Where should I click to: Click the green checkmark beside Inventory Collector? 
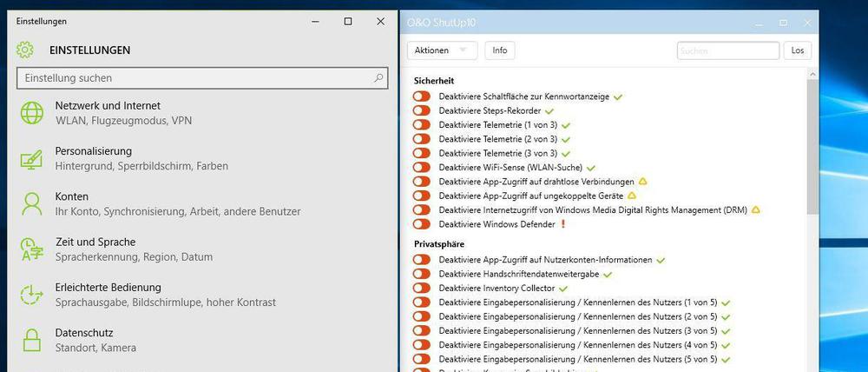pyautogui.click(x=563, y=289)
